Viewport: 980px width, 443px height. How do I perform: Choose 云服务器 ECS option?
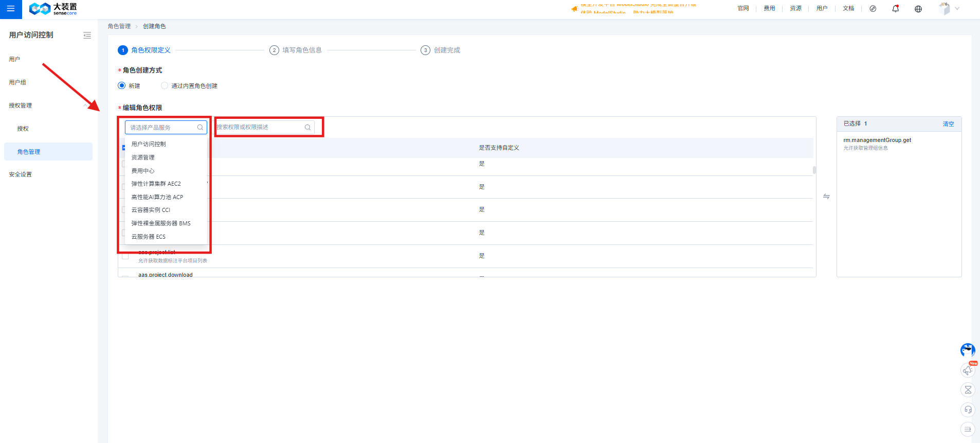[x=166, y=237]
